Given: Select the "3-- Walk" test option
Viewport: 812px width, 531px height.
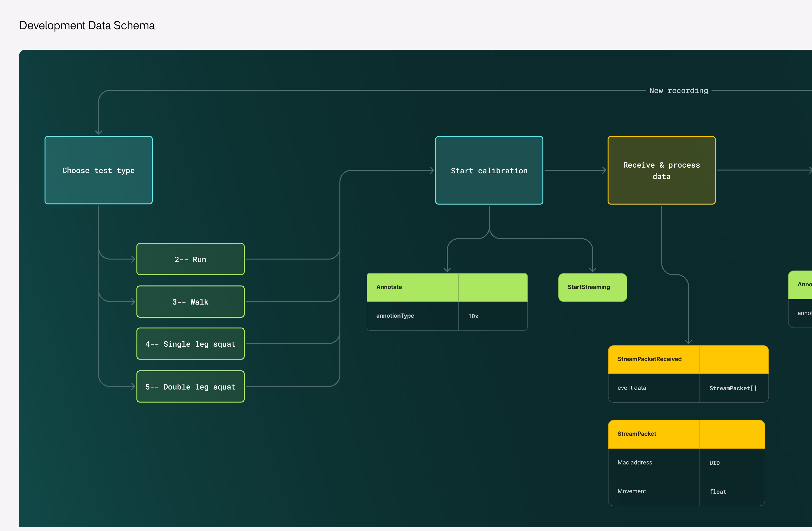Looking at the screenshot, I should pyautogui.click(x=190, y=301).
